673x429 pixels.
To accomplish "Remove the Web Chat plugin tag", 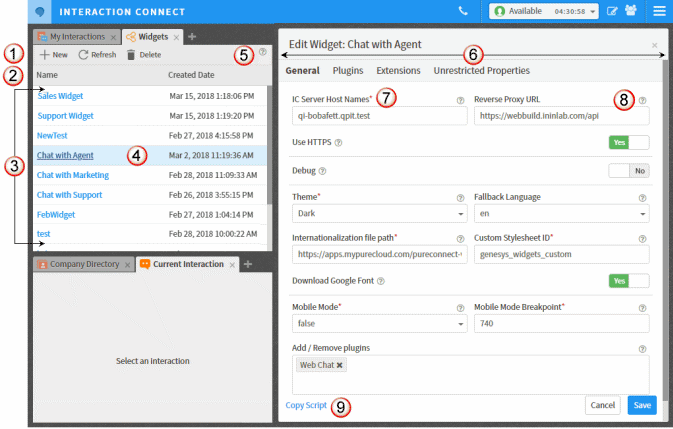I will point(340,365).
